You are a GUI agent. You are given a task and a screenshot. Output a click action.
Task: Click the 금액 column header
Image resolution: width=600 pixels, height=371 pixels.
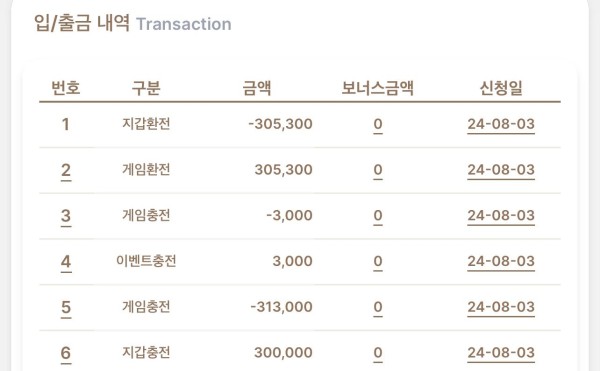(257, 88)
